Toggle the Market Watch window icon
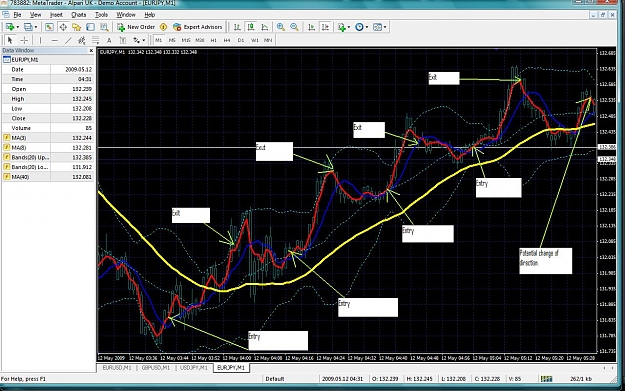The height and width of the screenshot is (391, 625). pos(49,27)
